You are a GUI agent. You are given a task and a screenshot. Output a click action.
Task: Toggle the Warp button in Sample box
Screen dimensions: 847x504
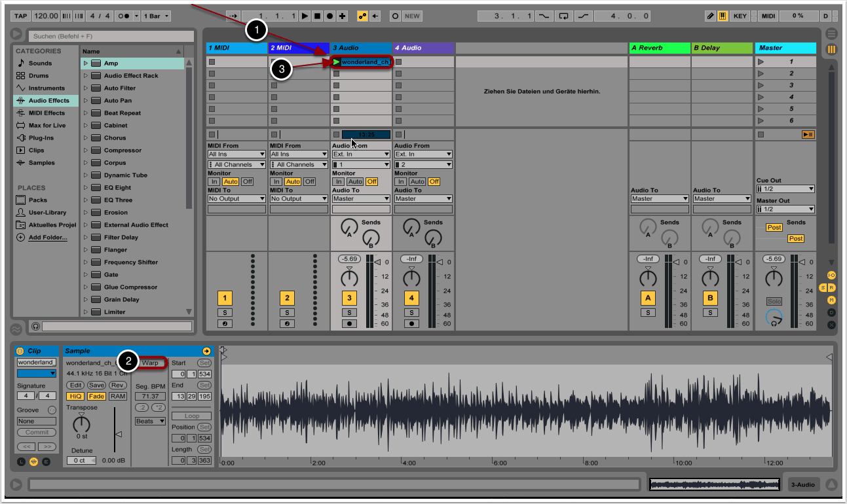151,363
